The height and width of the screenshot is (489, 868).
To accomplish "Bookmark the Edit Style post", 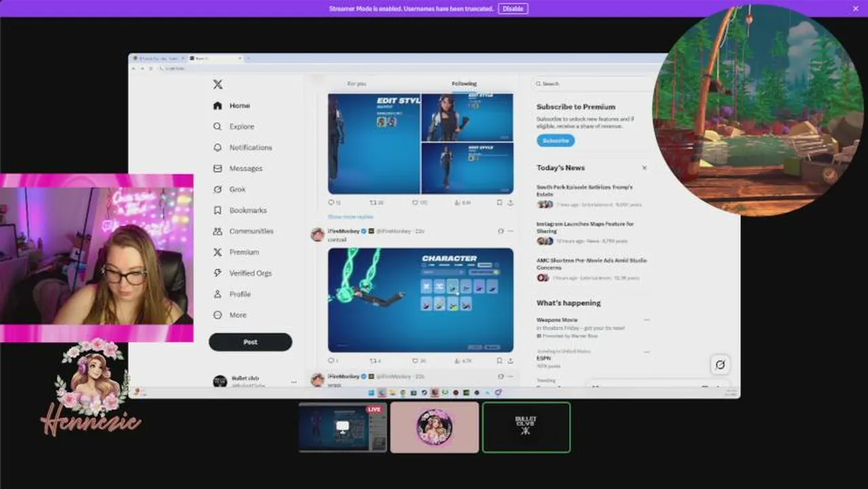I will [x=500, y=202].
